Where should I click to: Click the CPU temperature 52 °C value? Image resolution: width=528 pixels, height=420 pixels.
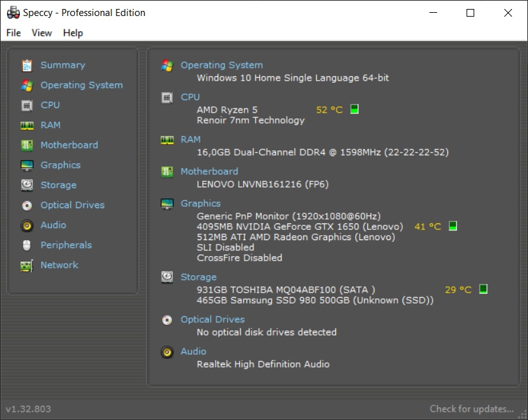click(x=330, y=109)
